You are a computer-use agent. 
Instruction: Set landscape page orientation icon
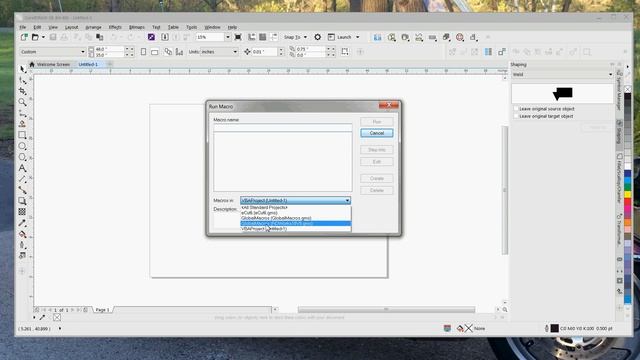tap(155, 52)
